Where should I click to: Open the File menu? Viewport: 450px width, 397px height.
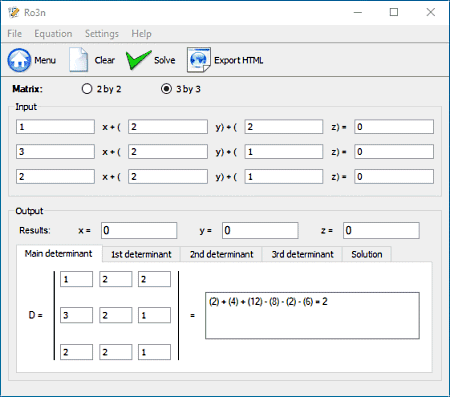tap(15, 34)
